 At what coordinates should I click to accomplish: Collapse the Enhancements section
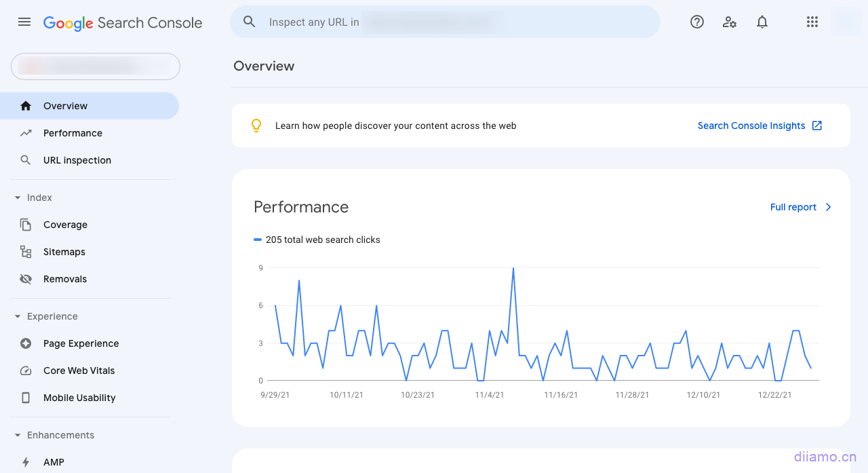(18, 435)
